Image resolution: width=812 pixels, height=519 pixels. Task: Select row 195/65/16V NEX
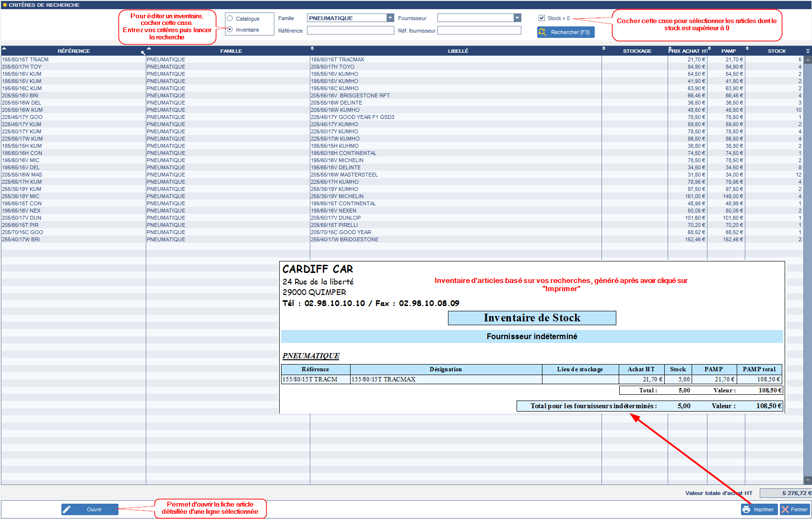402,211
